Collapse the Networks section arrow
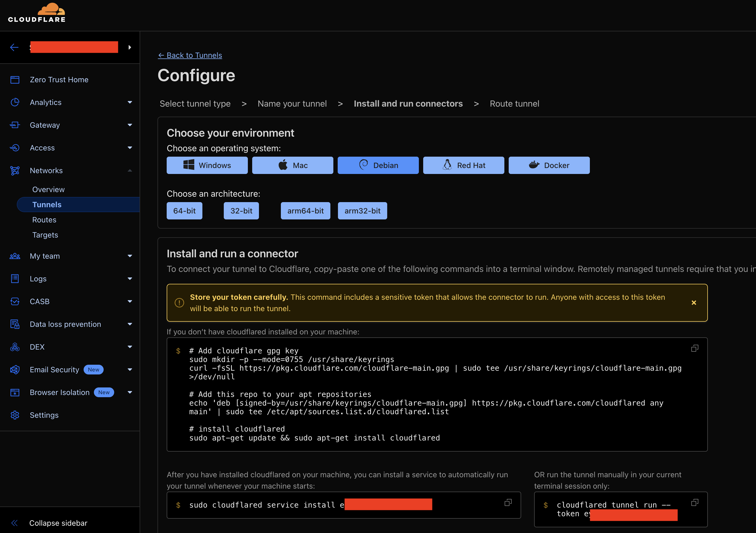Image resolution: width=756 pixels, height=533 pixels. pyautogui.click(x=130, y=170)
